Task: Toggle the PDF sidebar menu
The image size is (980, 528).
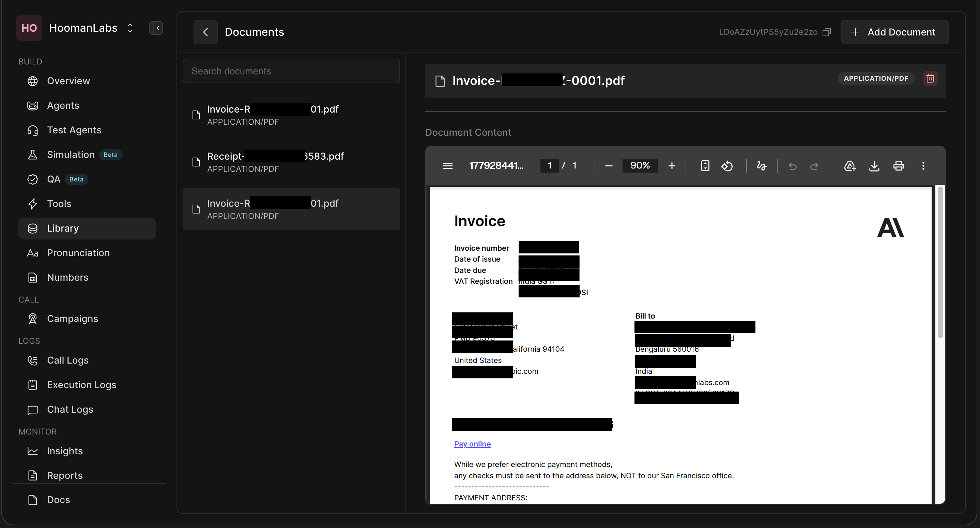Action: 447,165
